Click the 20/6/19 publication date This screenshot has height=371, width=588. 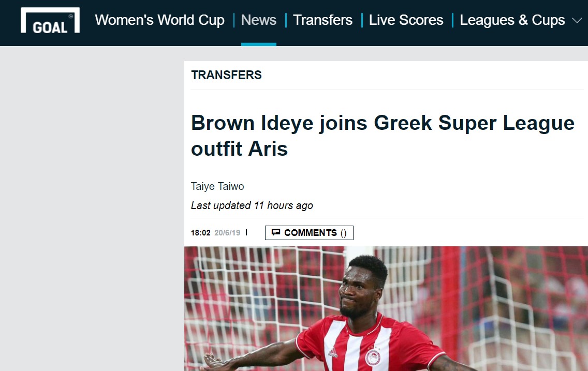[x=227, y=233]
